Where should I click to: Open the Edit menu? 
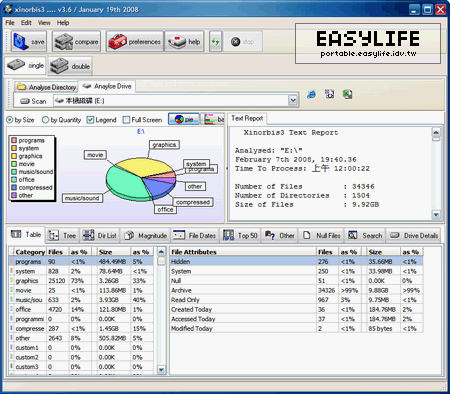point(26,23)
